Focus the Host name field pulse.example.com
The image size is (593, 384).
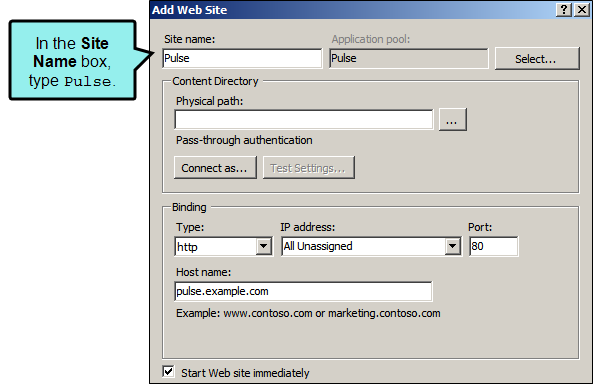tap(303, 291)
